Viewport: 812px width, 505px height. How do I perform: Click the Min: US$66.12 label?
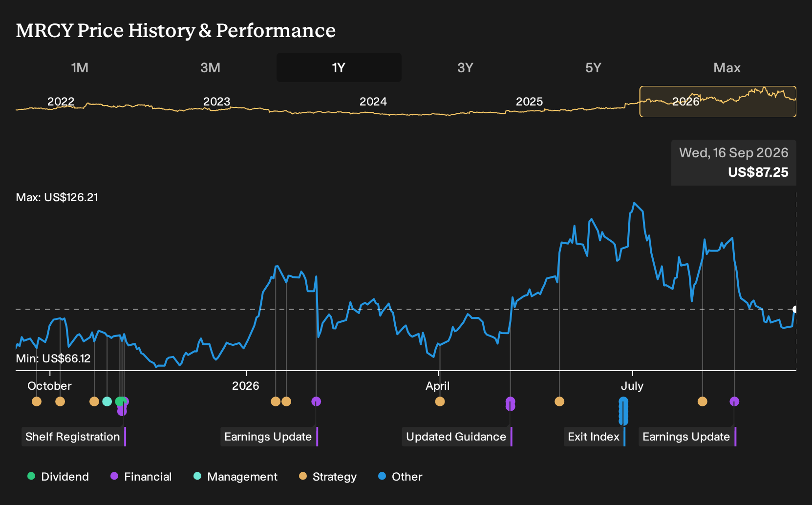click(x=53, y=358)
